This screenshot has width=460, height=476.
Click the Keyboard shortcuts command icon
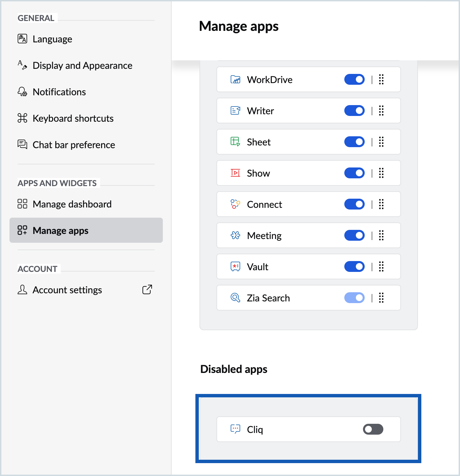tap(22, 118)
